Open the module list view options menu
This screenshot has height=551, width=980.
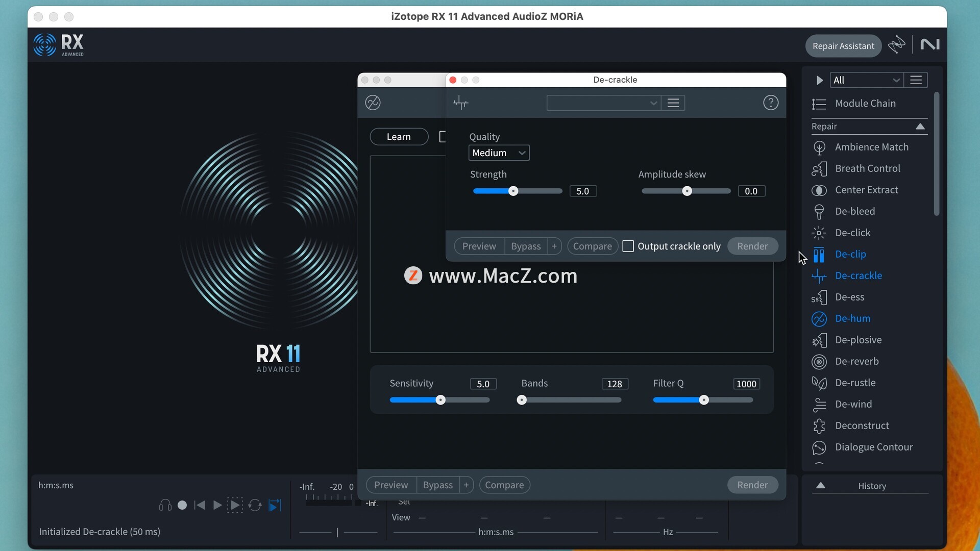[x=916, y=80]
